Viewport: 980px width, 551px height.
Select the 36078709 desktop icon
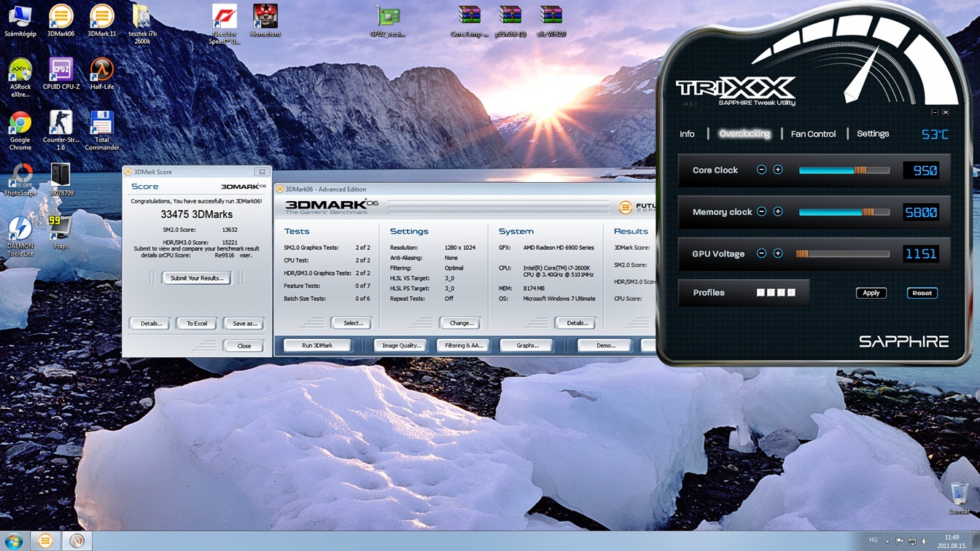coord(61,180)
